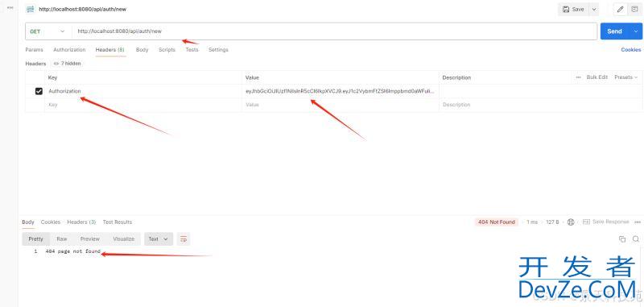Open the response more options icon

(x=637, y=222)
